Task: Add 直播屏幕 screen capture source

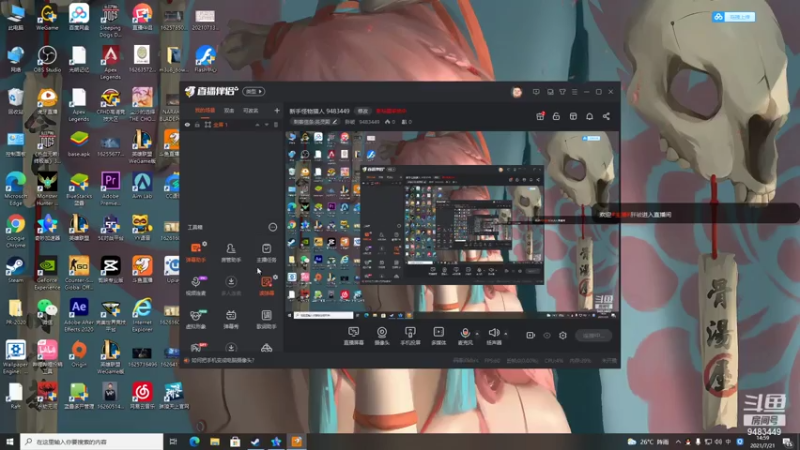Action: coord(354,336)
